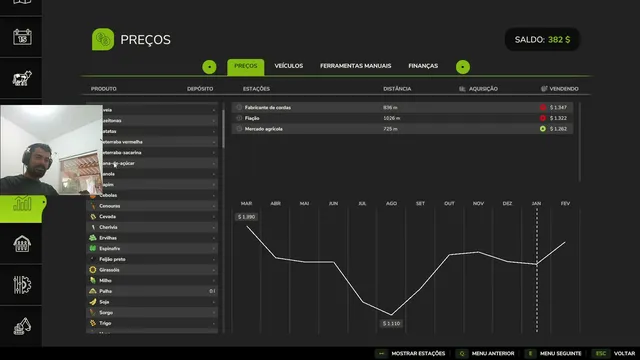Click the Vendendo column icon
The image size is (640, 360).
tap(544, 89)
